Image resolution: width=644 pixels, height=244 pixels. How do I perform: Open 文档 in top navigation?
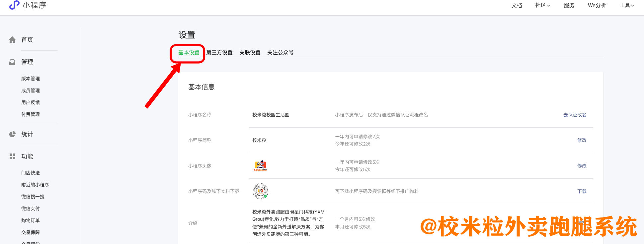[517, 5]
